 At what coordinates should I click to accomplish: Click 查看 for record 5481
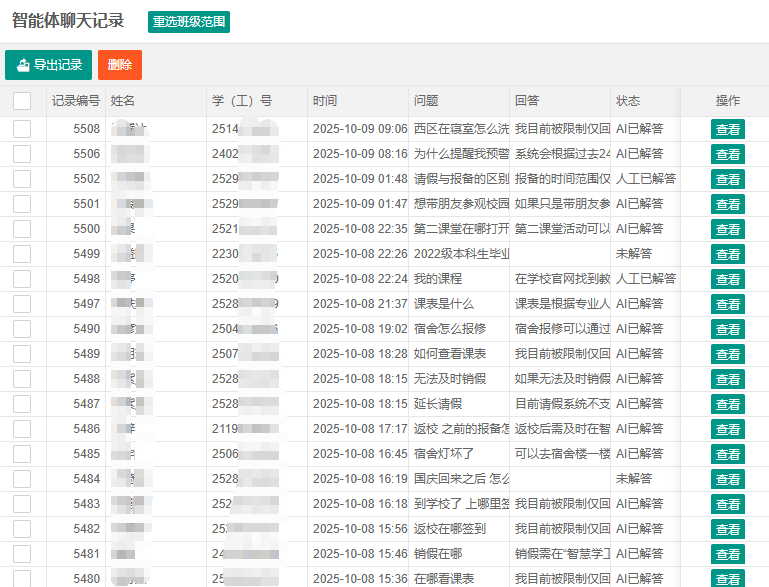pyautogui.click(x=727, y=554)
